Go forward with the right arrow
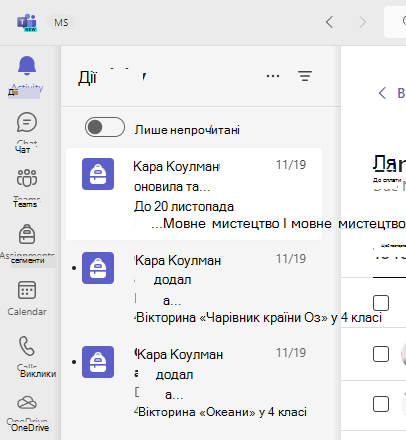 (x=362, y=22)
